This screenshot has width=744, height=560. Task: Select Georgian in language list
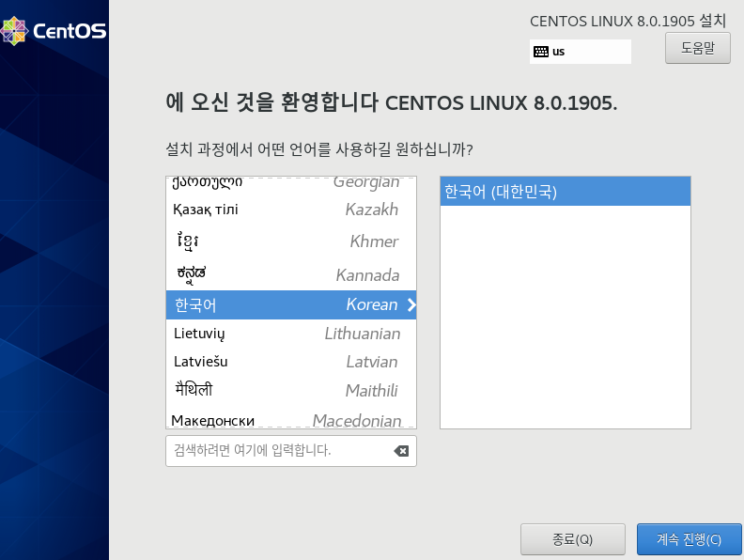click(291, 183)
